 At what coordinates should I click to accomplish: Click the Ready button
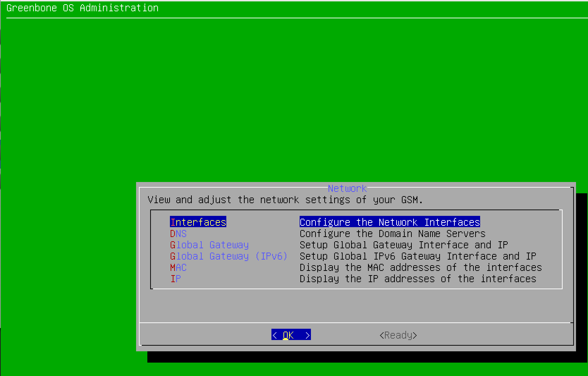[398, 335]
